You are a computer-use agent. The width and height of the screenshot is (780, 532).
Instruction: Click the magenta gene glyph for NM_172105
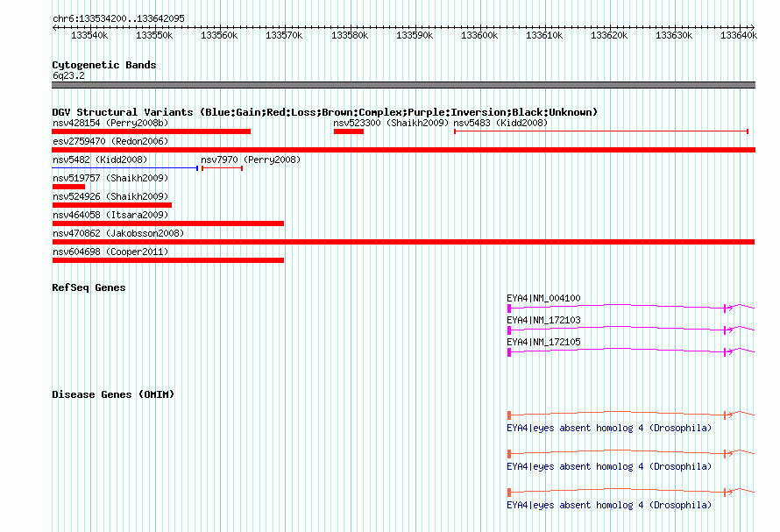[631, 351]
